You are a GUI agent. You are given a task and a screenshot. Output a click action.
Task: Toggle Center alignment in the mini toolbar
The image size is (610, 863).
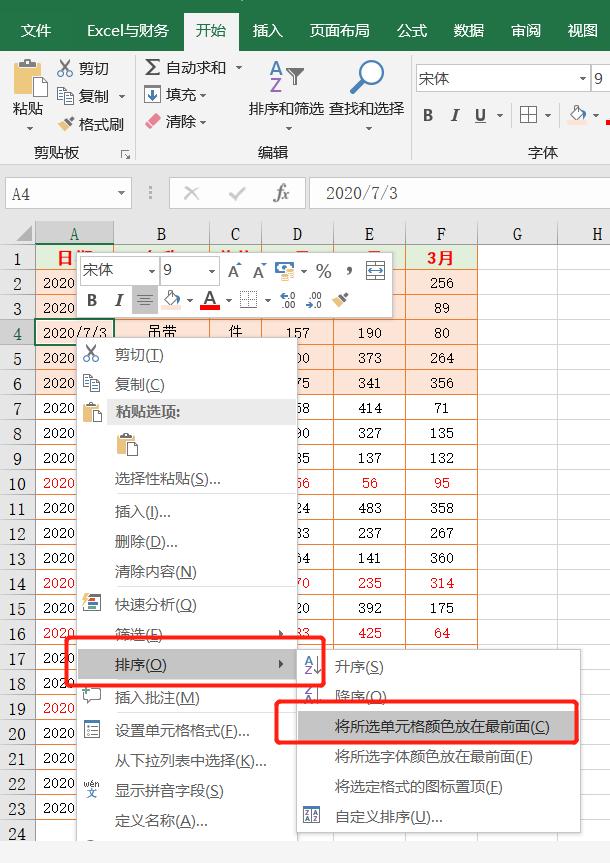(x=145, y=300)
